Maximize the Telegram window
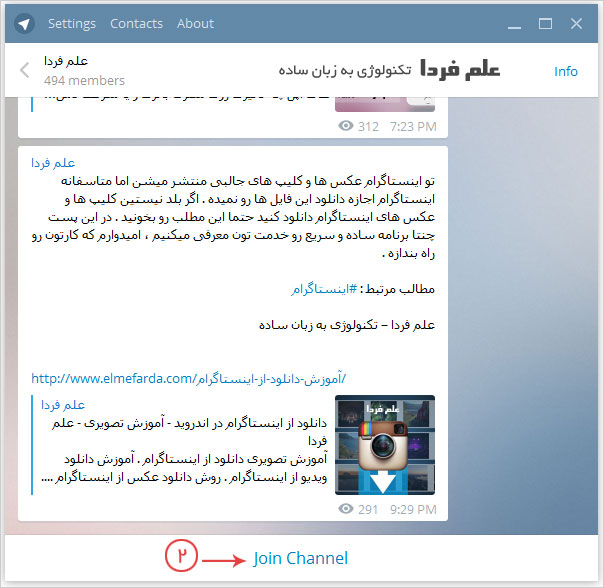 (x=545, y=23)
